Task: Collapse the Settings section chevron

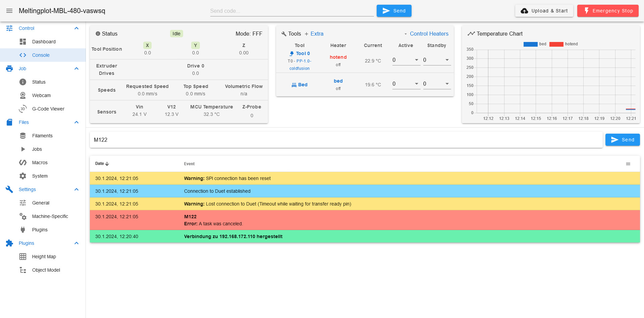Action: click(x=76, y=189)
